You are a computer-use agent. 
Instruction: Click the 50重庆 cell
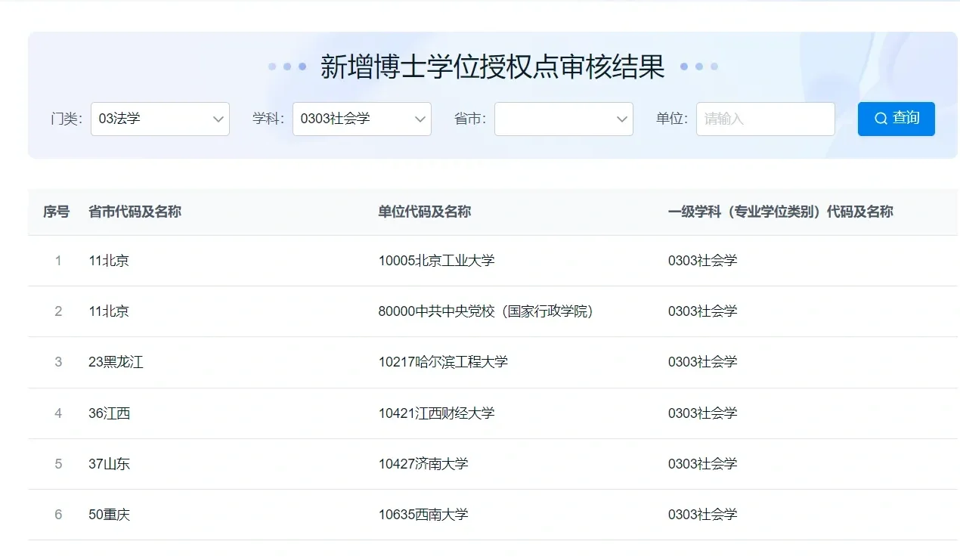[x=109, y=515]
